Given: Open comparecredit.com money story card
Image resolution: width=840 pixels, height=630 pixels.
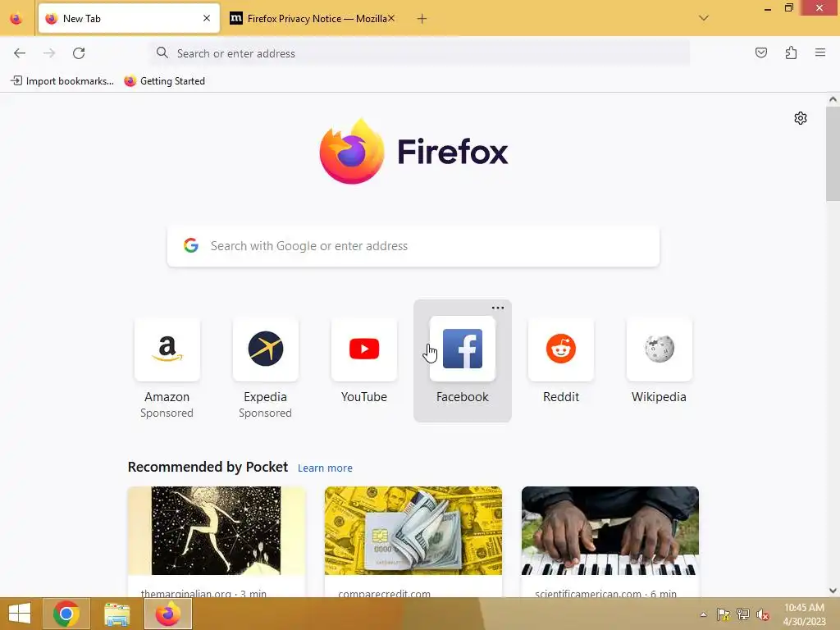Looking at the screenshot, I should pos(413,541).
